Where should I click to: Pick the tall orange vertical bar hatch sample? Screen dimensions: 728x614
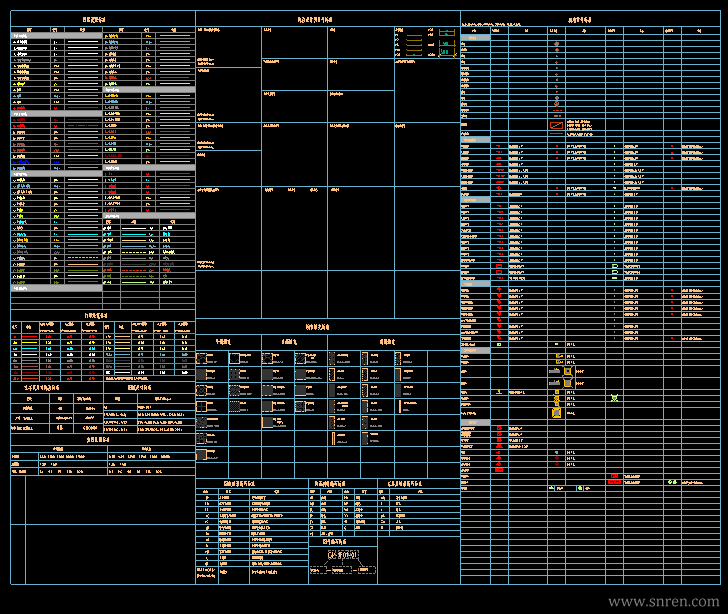pyautogui.click(x=333, y=437)
